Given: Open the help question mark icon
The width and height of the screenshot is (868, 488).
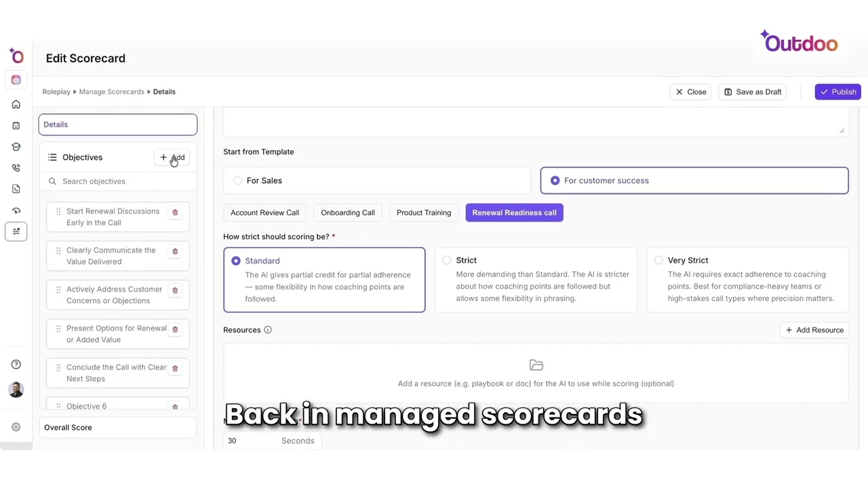Looking at the screenshot, I should pos(16,365).
